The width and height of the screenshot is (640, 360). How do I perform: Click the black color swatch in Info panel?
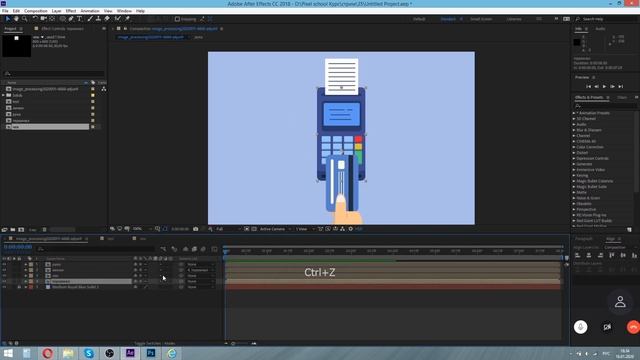coord(577,42)
